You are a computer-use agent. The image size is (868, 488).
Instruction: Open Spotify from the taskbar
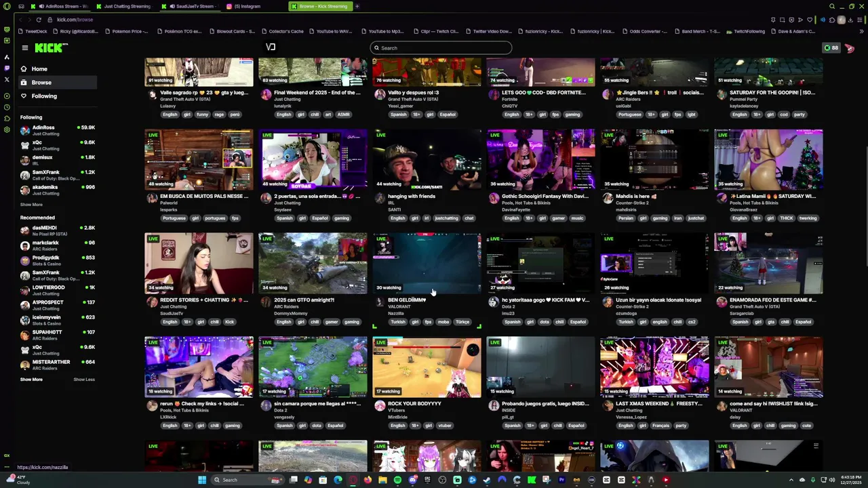pos(397,480)
